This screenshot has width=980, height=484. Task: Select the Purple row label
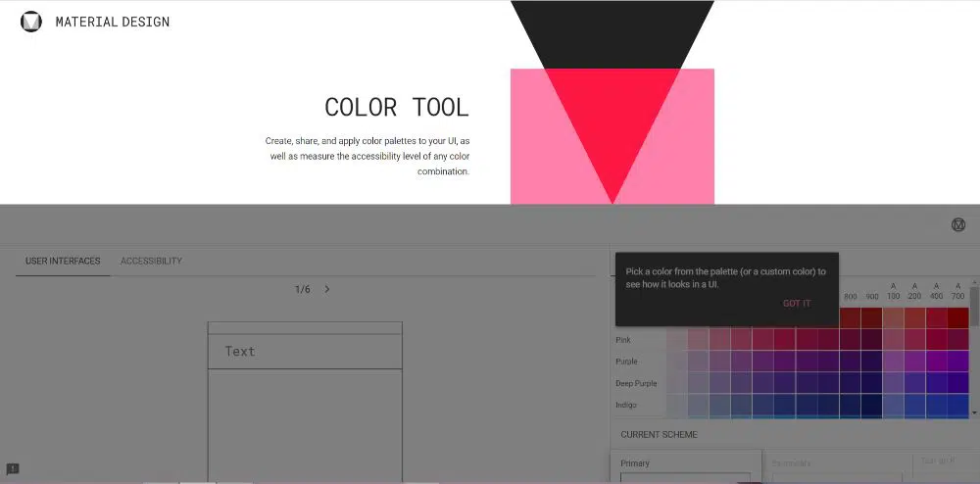[625, 362]
